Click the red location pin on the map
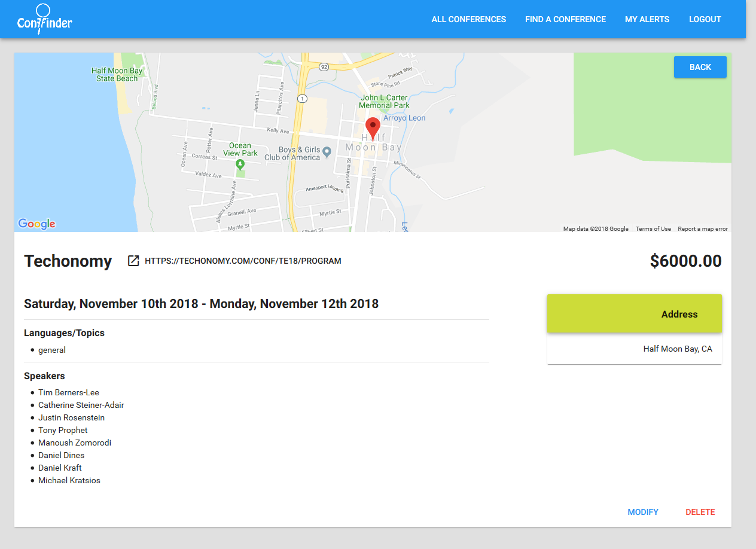Viewport: 756px width, 549px height. coord(373,129)
